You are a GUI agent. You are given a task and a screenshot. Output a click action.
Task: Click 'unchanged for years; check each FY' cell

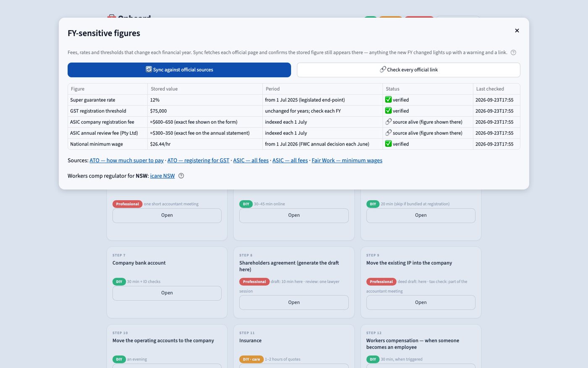point(322,111)
